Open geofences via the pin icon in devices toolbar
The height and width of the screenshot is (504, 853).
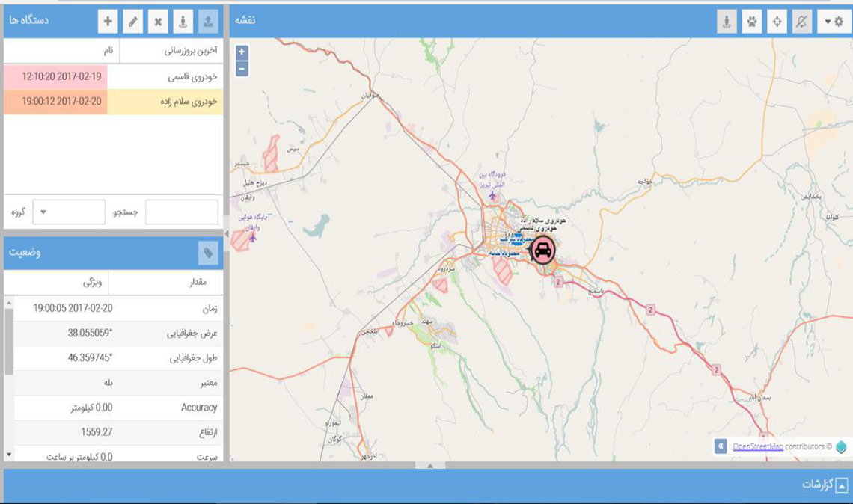coord(183,21)
